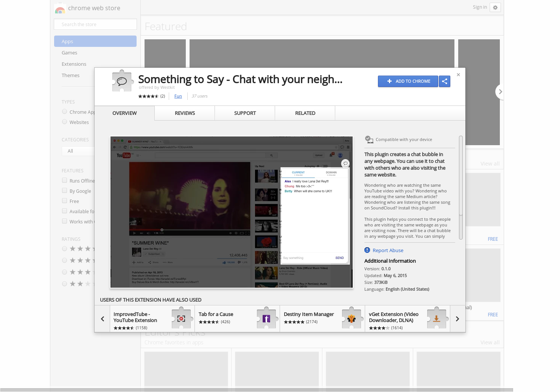Screen dimensions: 560x392
Task: Click 'offered by Westkit' text
Action: tap(157, 87)
